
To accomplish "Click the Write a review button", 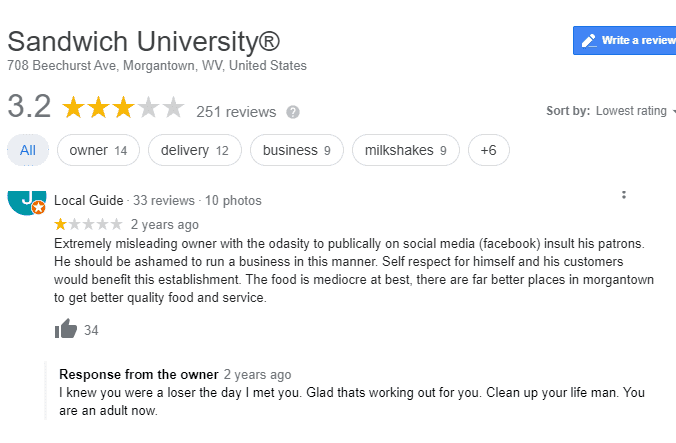I will [627, 40].
